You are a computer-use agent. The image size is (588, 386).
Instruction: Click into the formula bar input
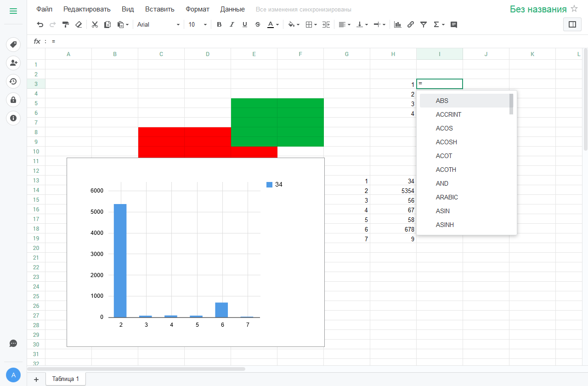coord(317,41)
